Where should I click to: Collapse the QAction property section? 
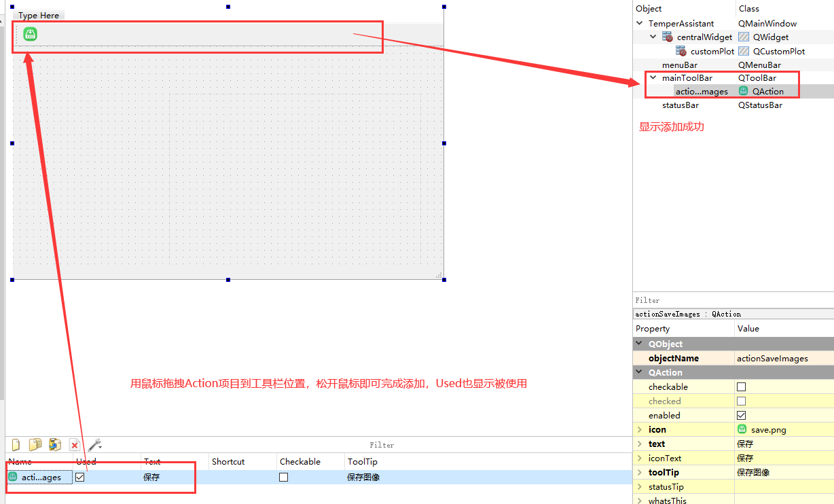click(639, 372)
